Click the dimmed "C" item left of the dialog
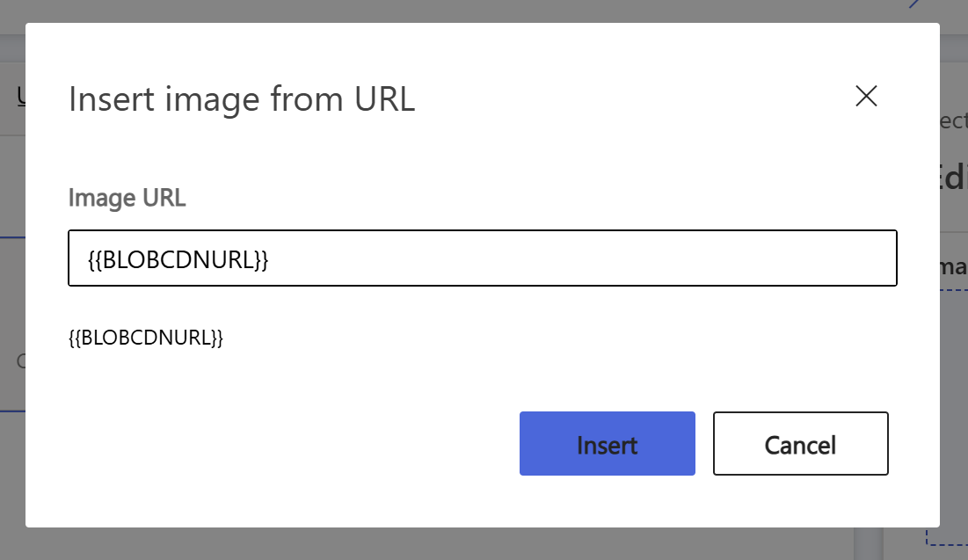 20,360
